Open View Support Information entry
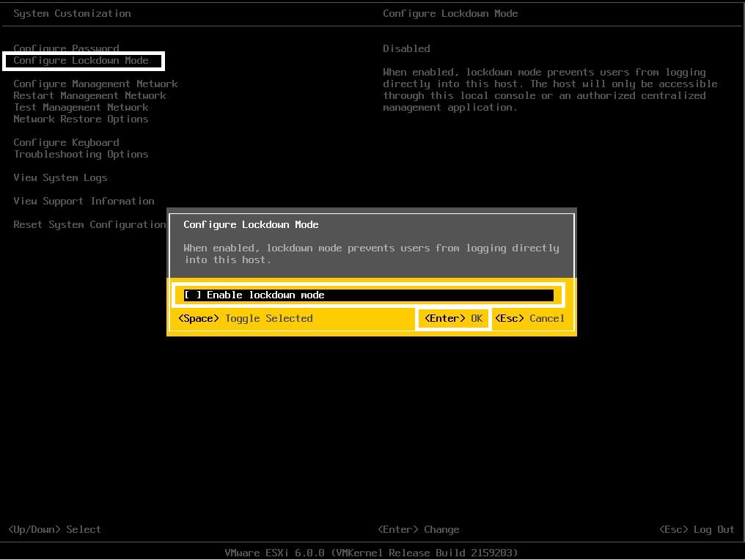This screenshot has height=560, width=745. [x=84, y=202]
